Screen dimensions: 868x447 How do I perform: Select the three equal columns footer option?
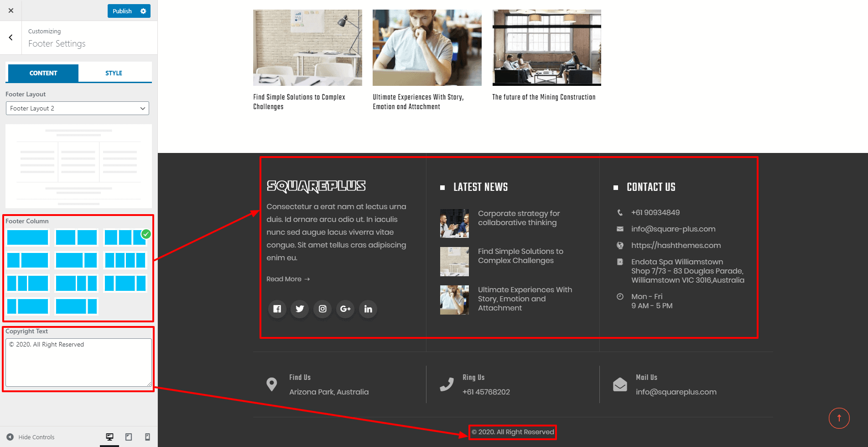coord(125,237)
